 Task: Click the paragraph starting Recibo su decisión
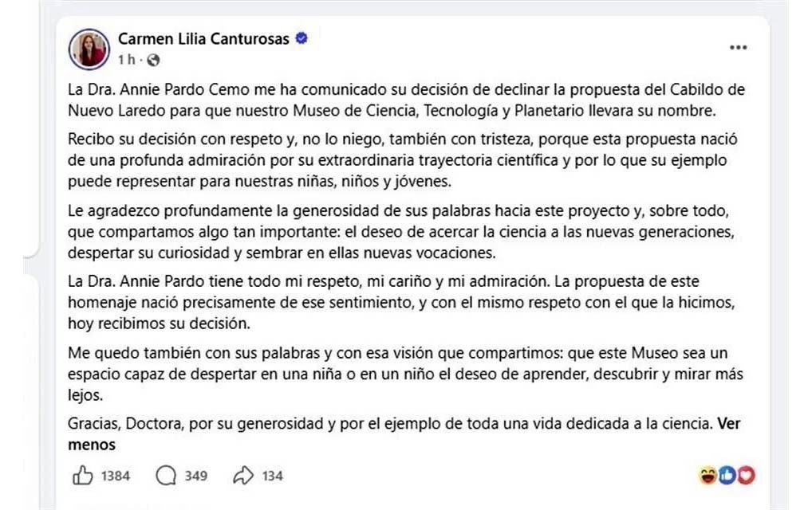coord(402,160)
